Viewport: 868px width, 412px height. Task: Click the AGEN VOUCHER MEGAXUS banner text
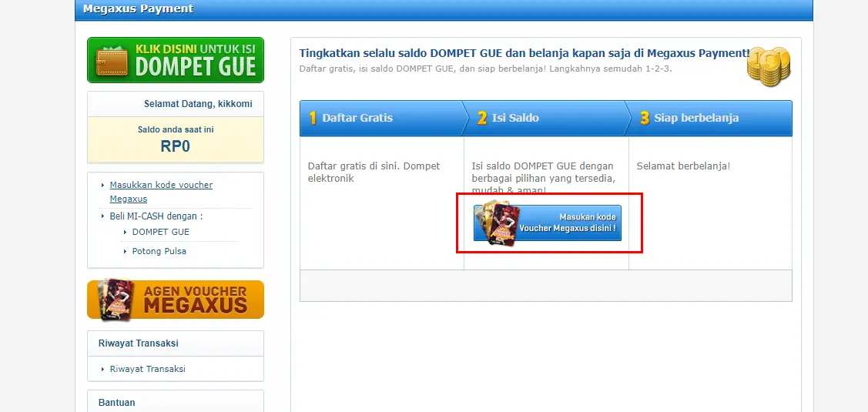195,300
